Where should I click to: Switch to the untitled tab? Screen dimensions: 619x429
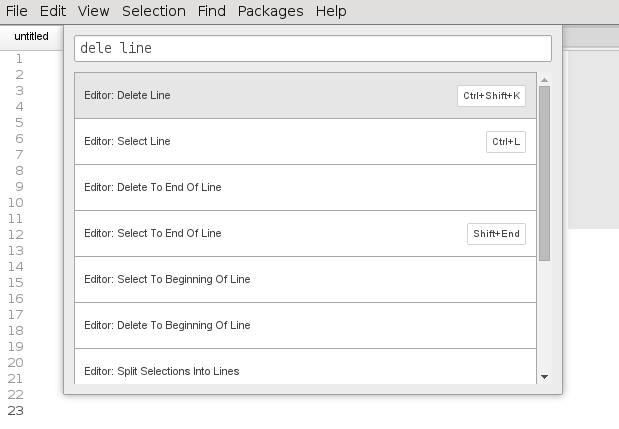(31, 36)
